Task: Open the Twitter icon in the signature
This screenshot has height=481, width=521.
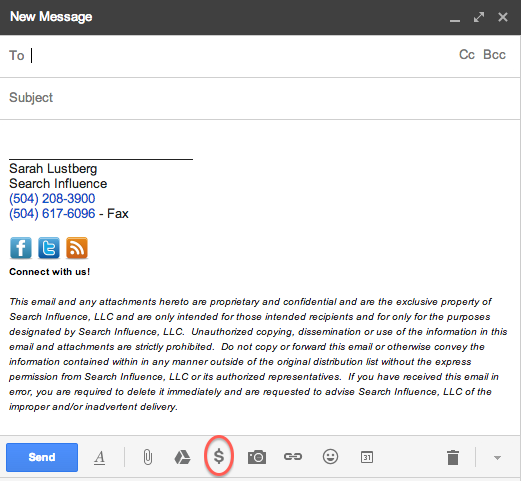Action: point(49,248)
